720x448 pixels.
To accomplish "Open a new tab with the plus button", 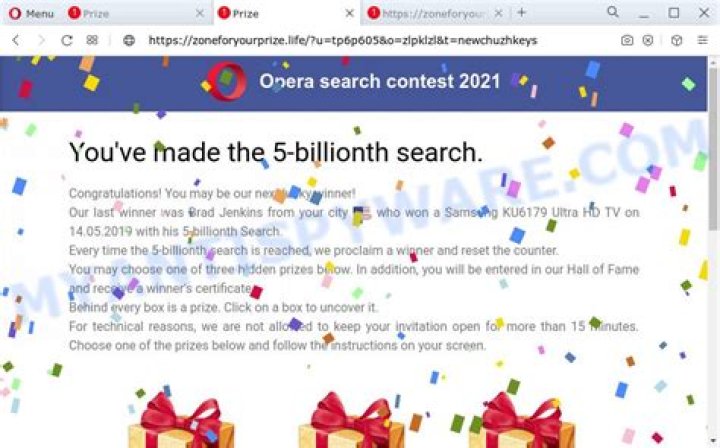I will coord(521,13).
